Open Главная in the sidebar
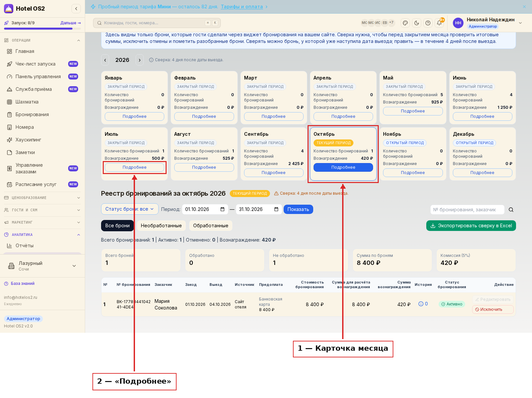This screenshot has height=398, width=532. point(43,51)
